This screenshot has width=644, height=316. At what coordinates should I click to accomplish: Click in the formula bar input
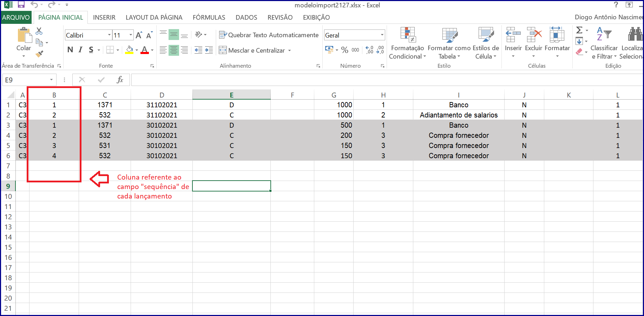tap(387, 80)
